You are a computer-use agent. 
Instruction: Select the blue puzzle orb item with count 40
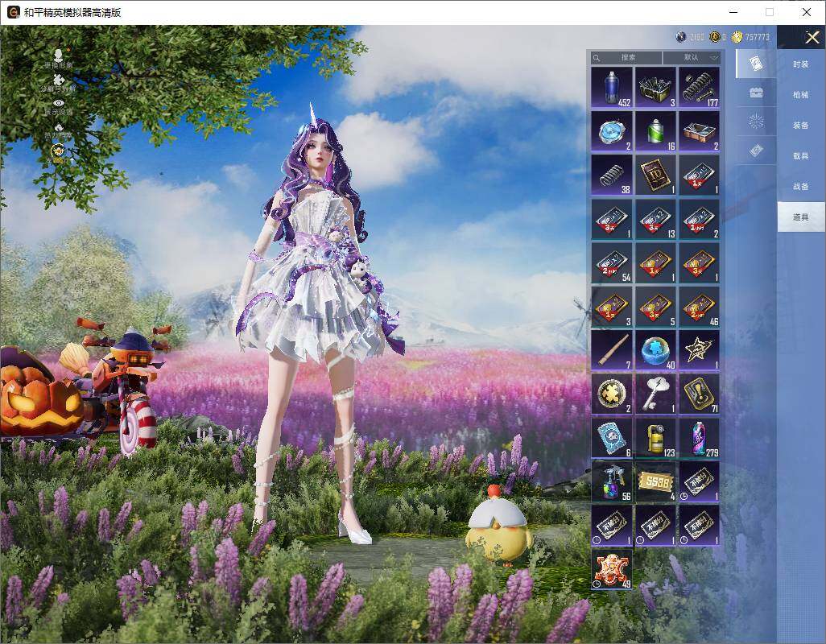pyautogui.click(x=655, y=350)
